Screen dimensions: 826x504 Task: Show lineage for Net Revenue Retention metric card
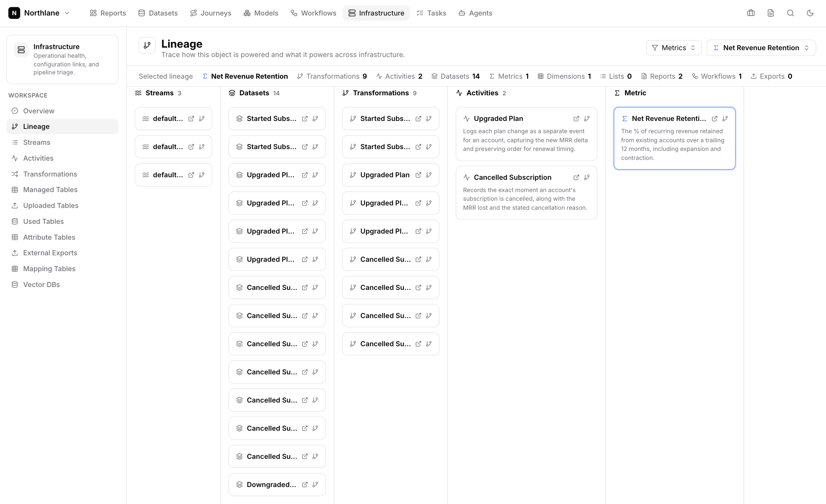(x=725, y=118)
